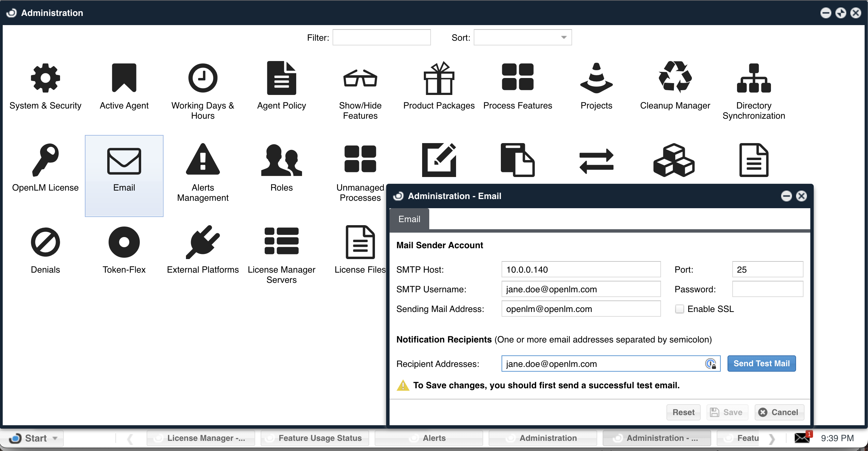The height and width of the screenshot is (451, 868).
Task: Open External Platforms plug icon
Action: (x=203, y=242)
